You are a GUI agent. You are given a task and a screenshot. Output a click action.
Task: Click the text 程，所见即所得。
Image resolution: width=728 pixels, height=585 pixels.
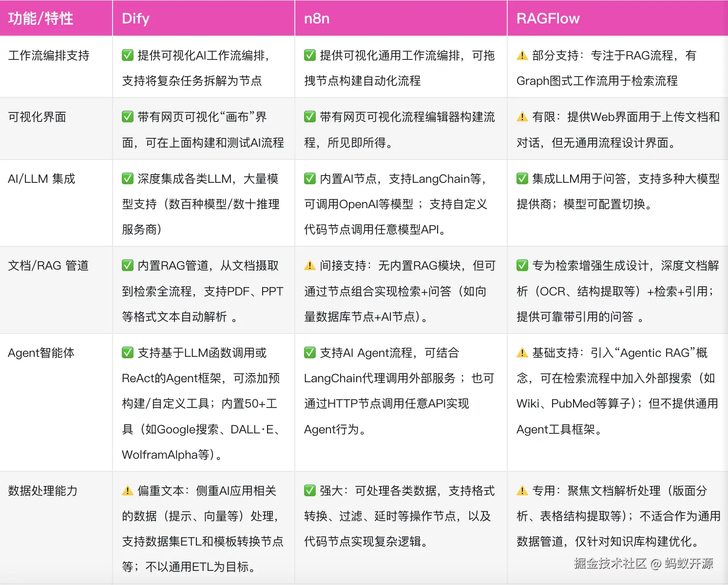349,143
